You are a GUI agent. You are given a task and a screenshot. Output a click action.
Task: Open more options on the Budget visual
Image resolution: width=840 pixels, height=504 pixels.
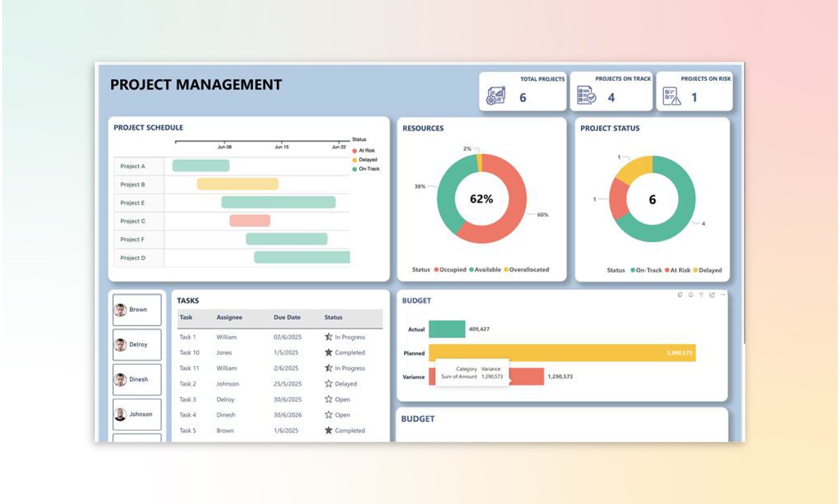point(723,295)
